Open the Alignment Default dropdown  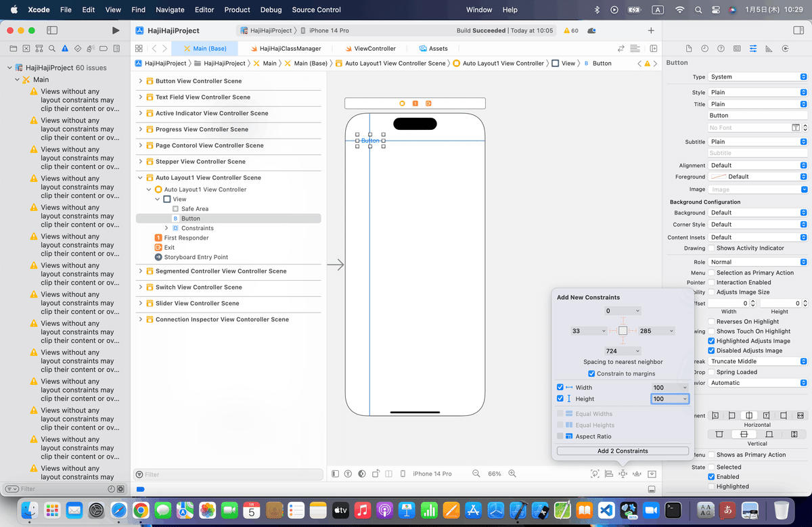pos(758,166)
